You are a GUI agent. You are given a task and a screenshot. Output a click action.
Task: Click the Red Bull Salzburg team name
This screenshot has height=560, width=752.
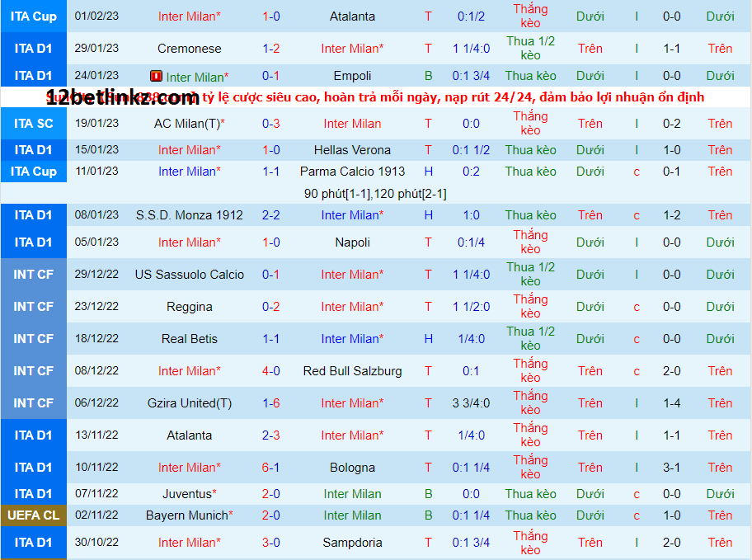(352, 371)
